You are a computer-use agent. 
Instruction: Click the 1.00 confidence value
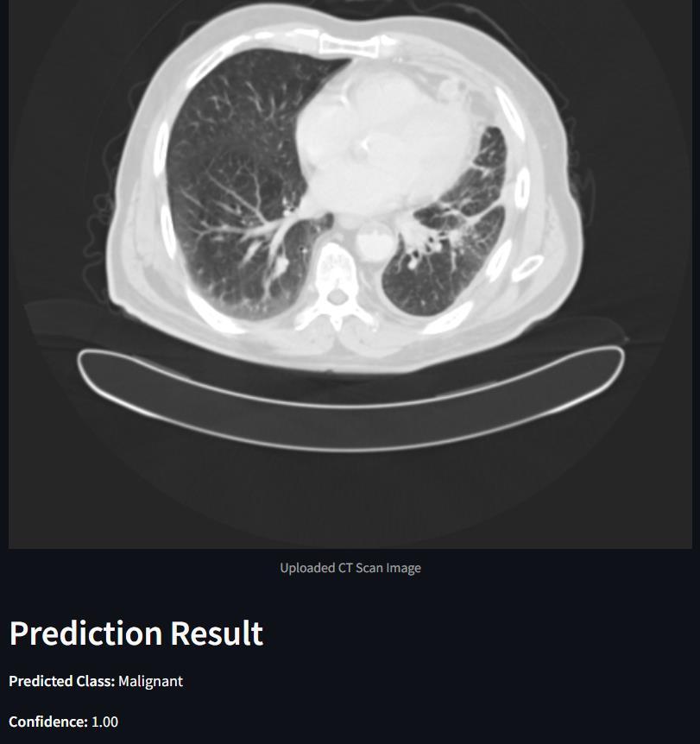[x=104, y=722]
